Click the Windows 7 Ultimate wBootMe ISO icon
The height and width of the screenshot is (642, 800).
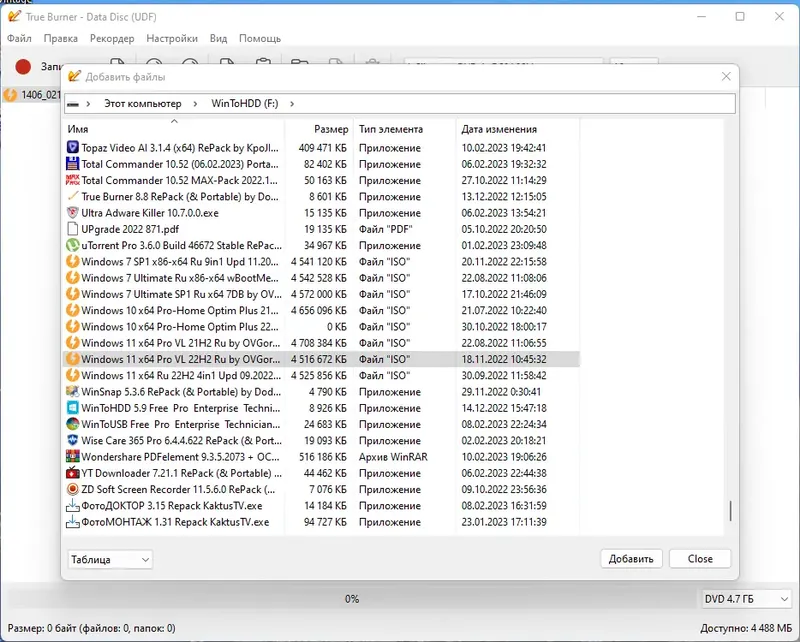[x=73, y=278]
